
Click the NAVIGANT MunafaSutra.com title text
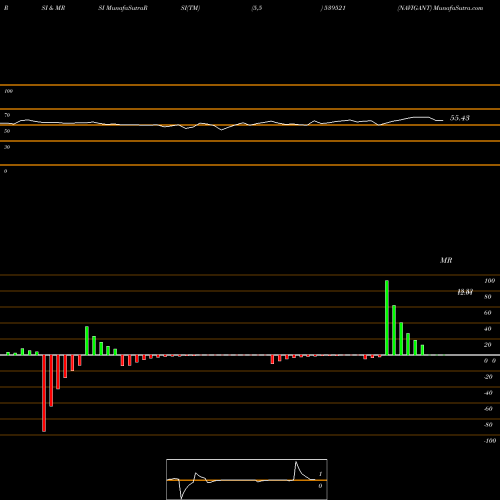440,8
